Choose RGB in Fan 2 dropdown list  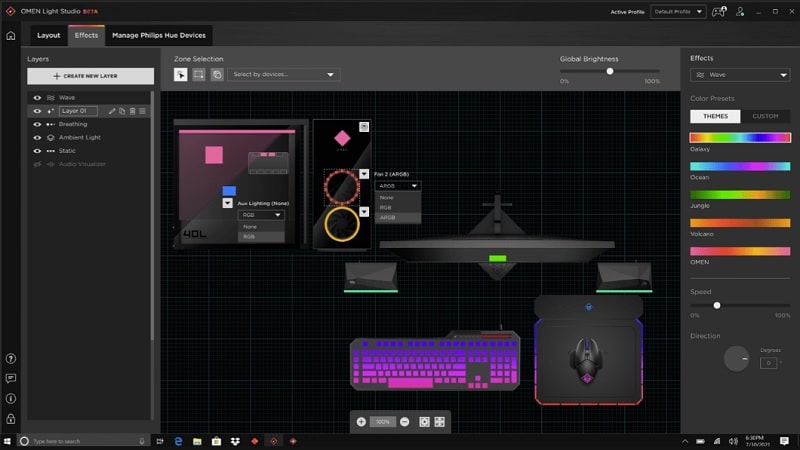coord(397,208)
